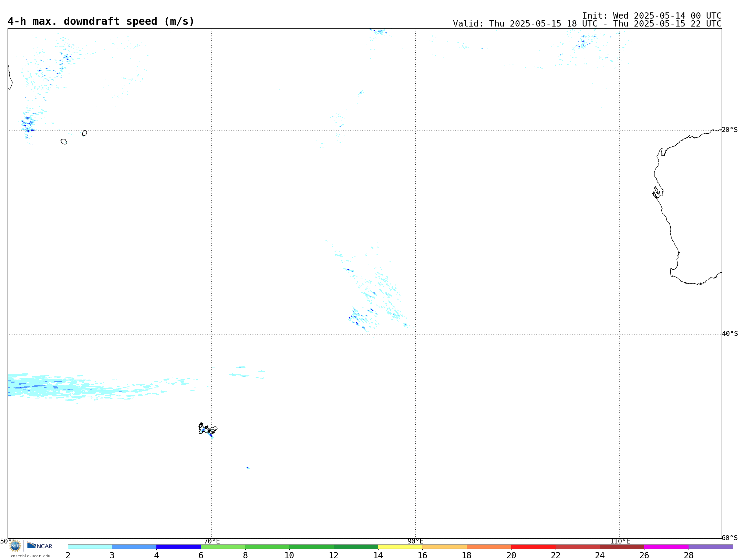This screenshot has width=744, height=560.
Task: Click colorbar tick label '8'
Action: pyautogui.click(x=245, y=555)
